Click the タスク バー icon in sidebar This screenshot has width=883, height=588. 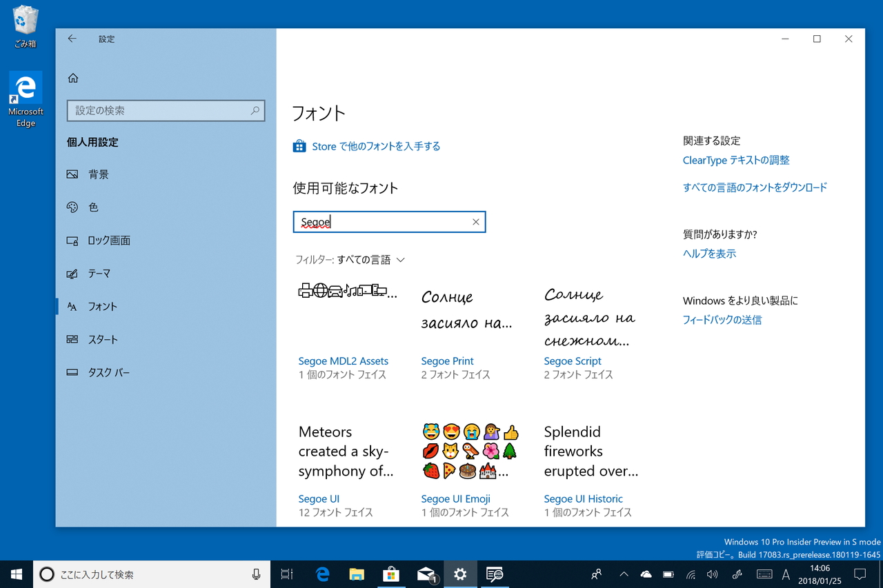(x=72, y=372)
